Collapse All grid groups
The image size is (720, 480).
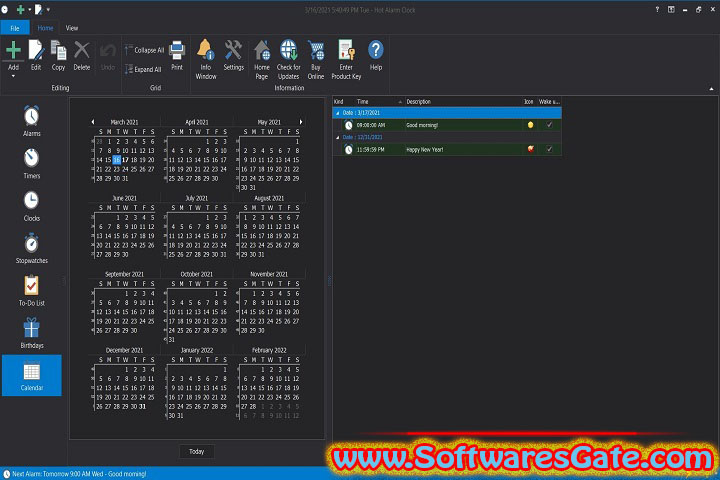point(144,50)
